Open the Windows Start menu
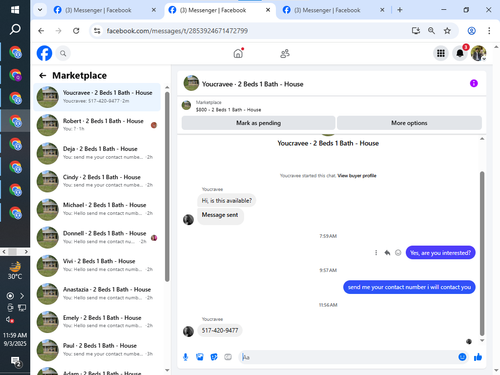 tap(15, 10)
